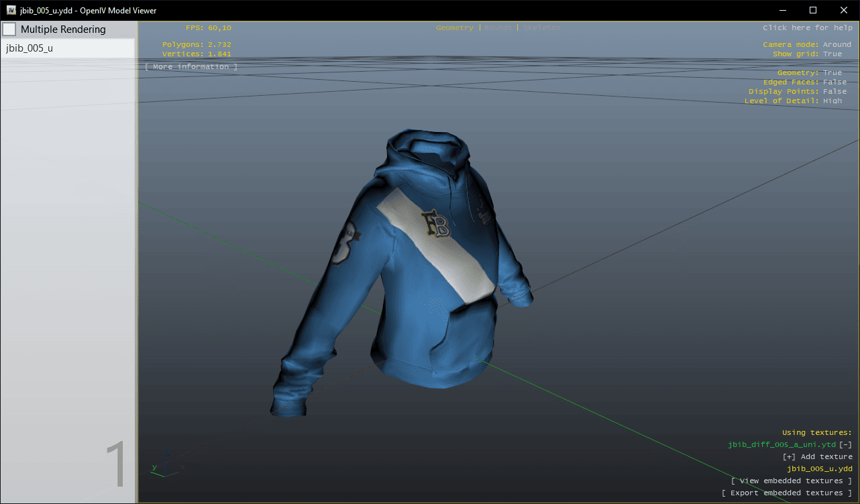Switch to the Geometry view tab
This screenshot has height=504, width=860.
tap(454, 28)
